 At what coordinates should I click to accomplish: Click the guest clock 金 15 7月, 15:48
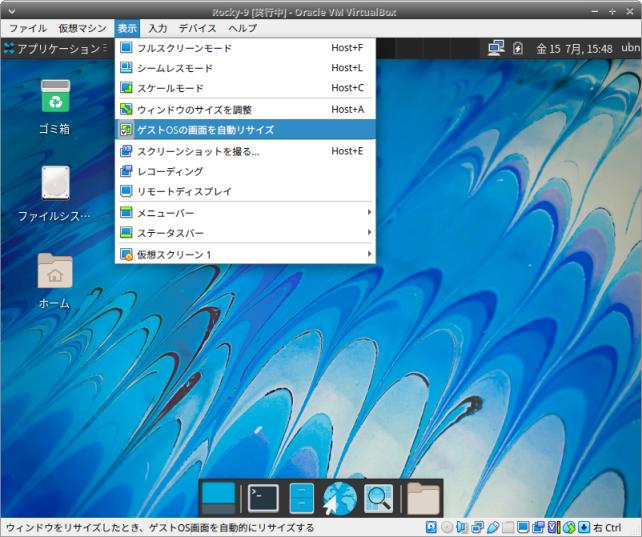click(x=574, y=49)
